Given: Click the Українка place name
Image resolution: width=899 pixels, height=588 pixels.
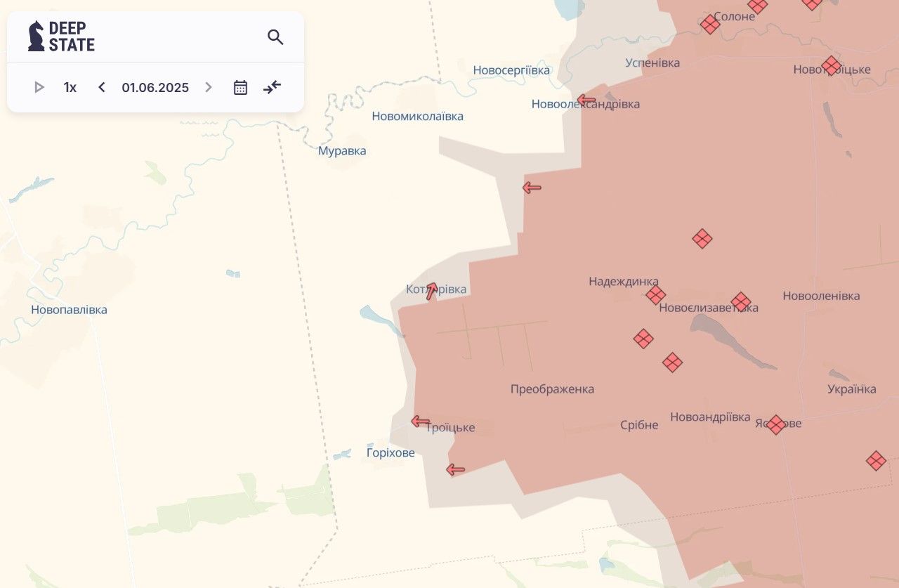Looking at the screenshot, I should tap(851, 389).
